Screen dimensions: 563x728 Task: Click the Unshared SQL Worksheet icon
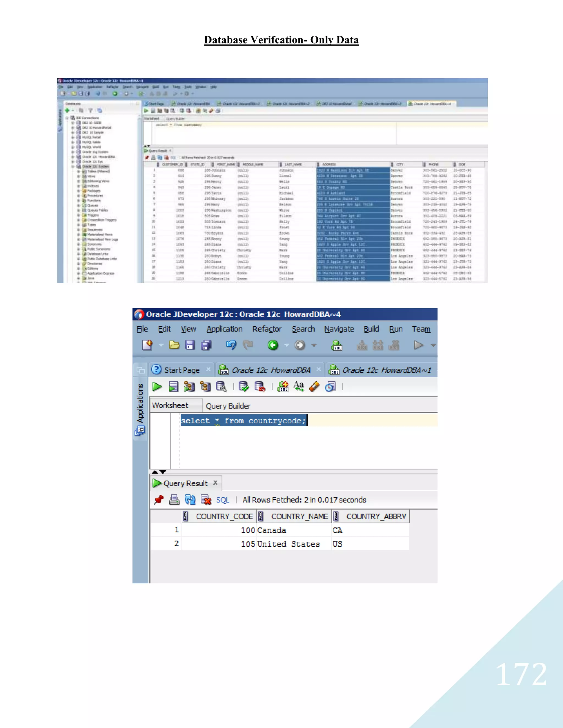[x=283, y=387]
